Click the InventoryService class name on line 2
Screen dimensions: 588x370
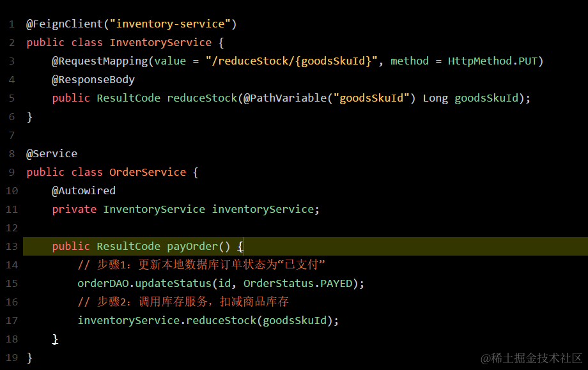click(x=160, y=43)
